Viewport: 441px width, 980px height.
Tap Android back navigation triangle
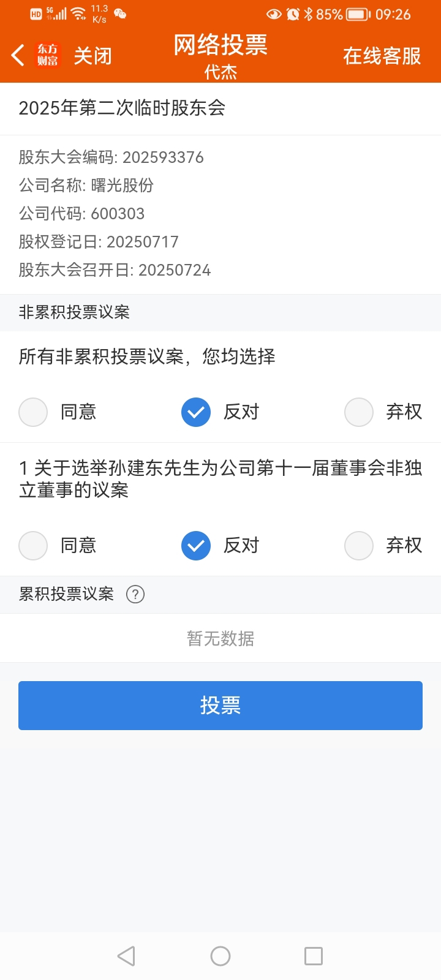tap(126, 956)
